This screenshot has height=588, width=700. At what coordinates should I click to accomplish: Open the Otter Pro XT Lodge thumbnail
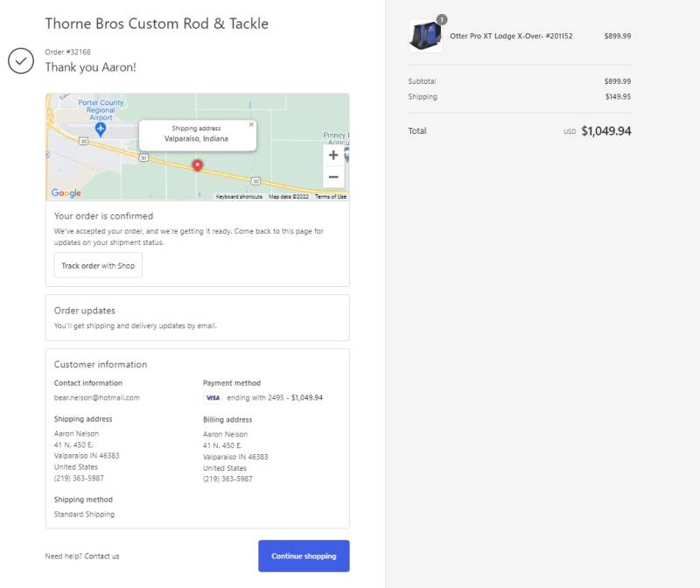coord(425,36)
